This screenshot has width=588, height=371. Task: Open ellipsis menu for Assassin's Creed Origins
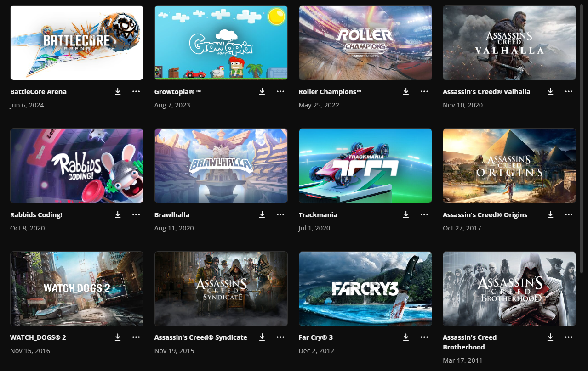tap(569, 214)
